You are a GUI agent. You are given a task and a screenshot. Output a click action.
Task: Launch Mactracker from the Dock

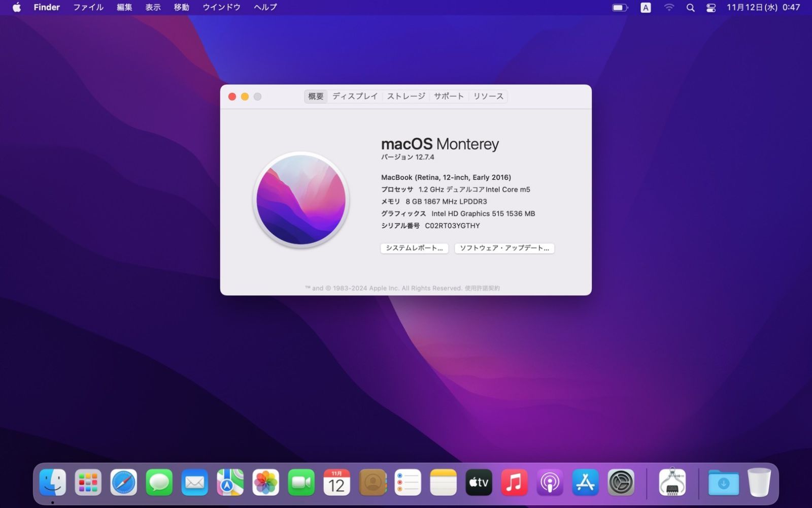(x=672, y=482)
